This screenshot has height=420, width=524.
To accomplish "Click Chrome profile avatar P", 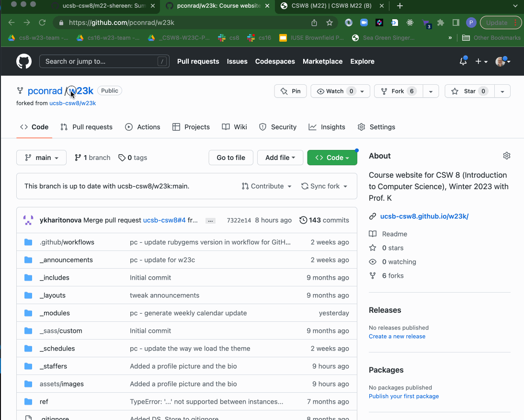I will coord(471,23).
